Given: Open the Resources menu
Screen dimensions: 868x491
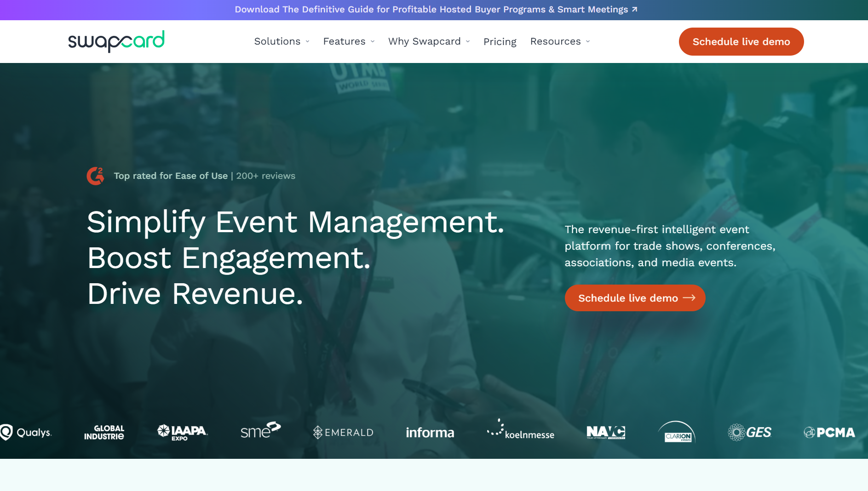Looking at the screenshot, I should click(560, 41).
